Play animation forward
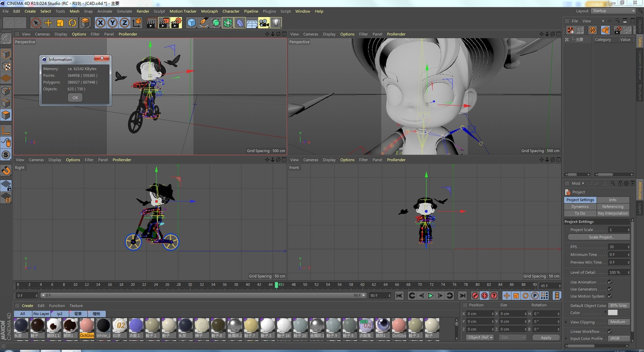 (431, 296)
